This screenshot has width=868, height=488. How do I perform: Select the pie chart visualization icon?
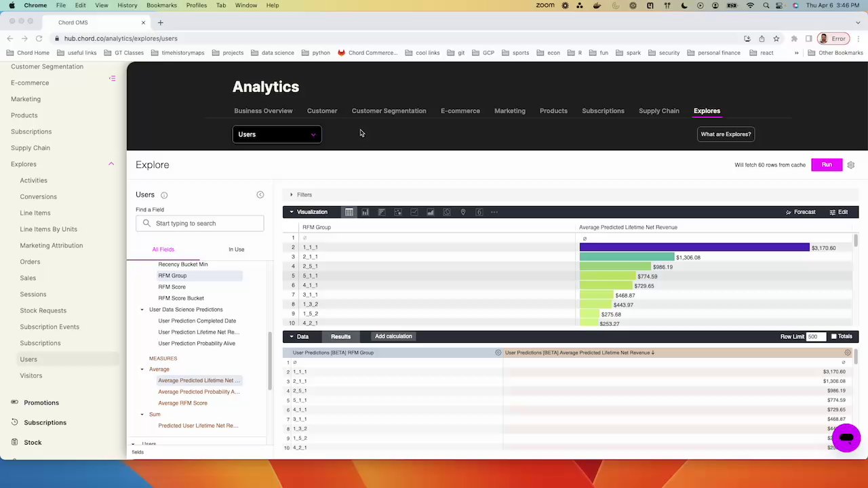click(446, 212)
